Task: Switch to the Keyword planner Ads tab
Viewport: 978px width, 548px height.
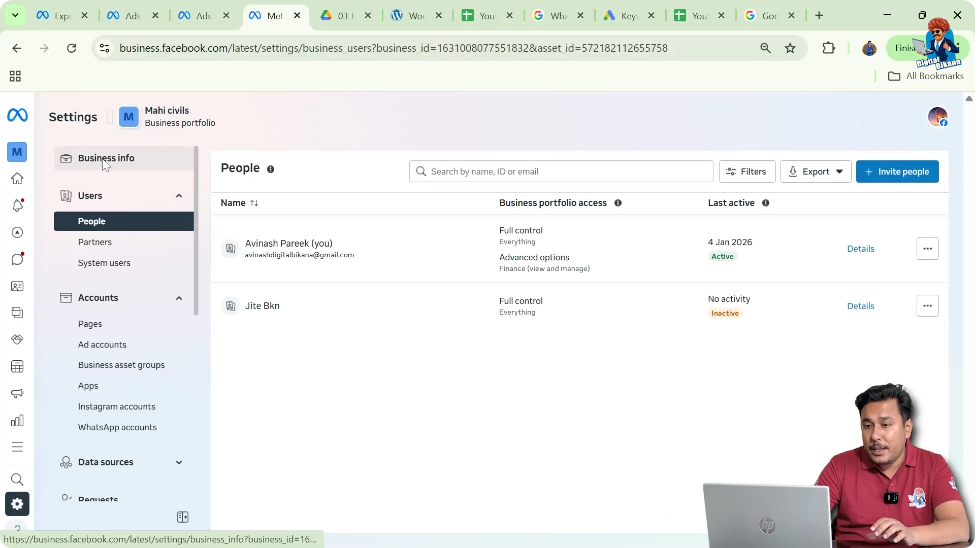Action: click(x=629, y=16)
